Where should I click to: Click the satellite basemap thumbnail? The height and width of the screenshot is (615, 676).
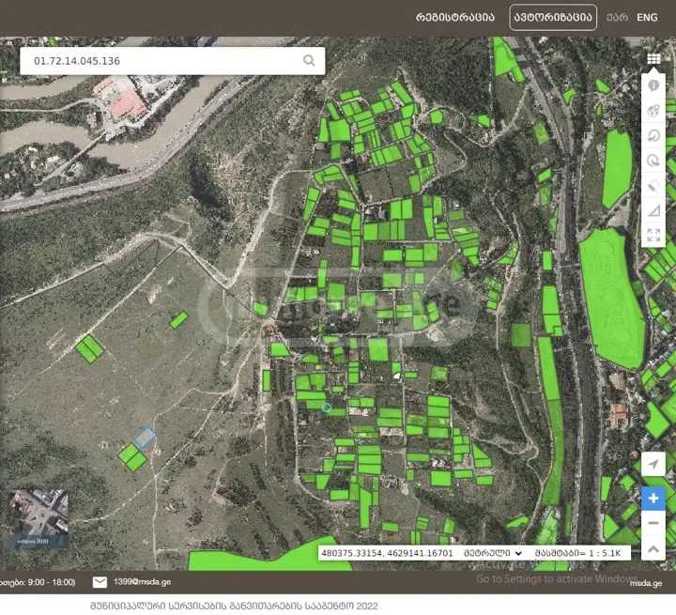pos(39,518)
